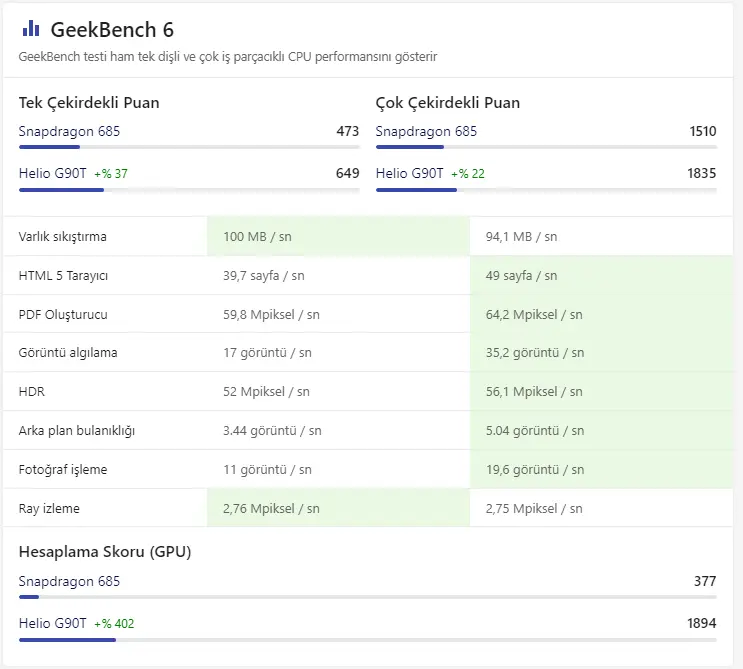Image resolution: width=743 pixels, height=669 pixels.
Task: Open Helio G90T link under Hesaplama Skoru
Action: [x=53, y=623]
